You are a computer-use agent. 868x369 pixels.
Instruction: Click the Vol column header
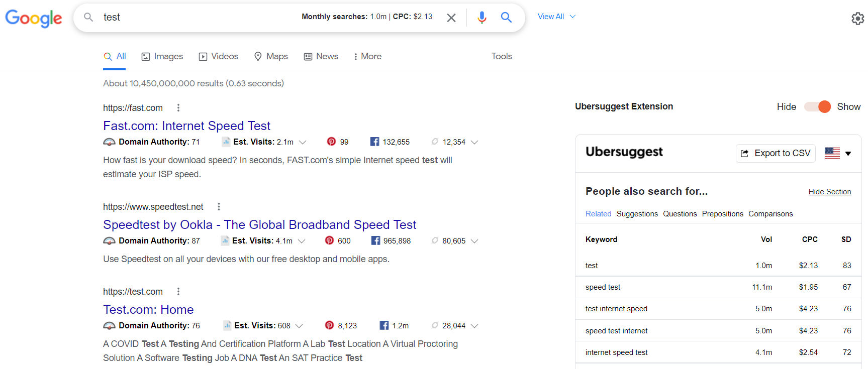[766, 239]
